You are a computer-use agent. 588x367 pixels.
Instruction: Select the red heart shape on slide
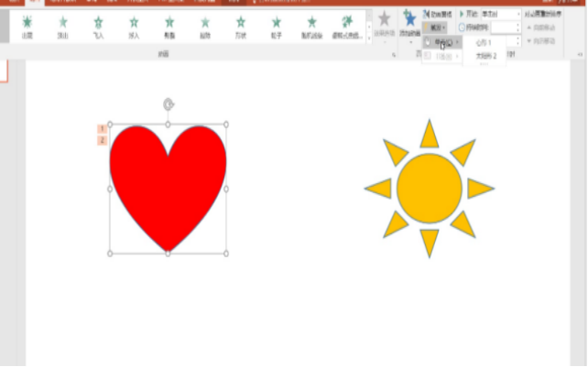[168, 189]
